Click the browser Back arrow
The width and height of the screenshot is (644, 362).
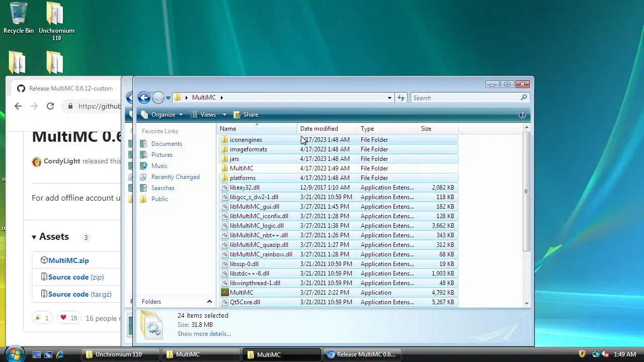(18, 106)
